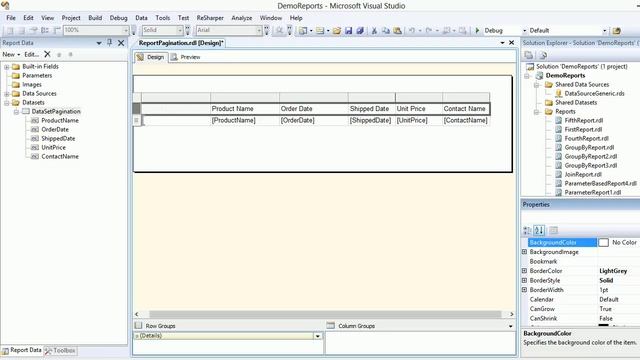Click the New button in Report Data
The height and width of the screenshot is (360, 640).
click(11, 54)
